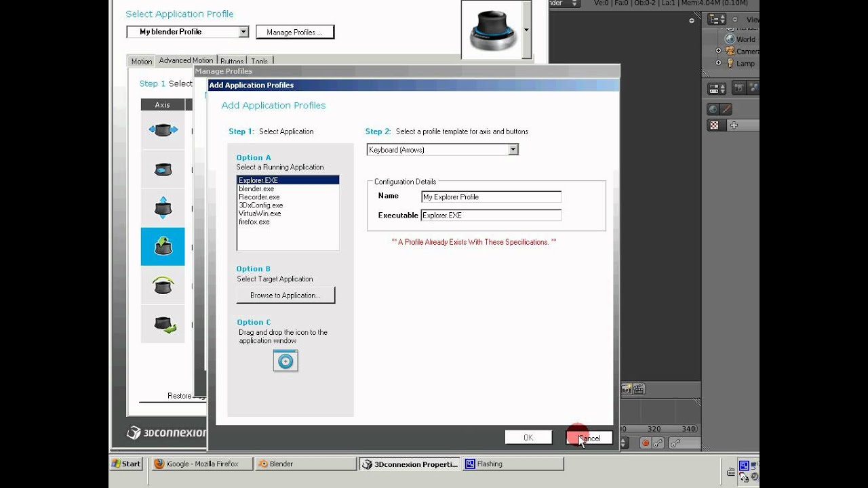Switch to the Buttons tab
The width and height of the screenshot is (868, 488).
(x=232, y=61)
